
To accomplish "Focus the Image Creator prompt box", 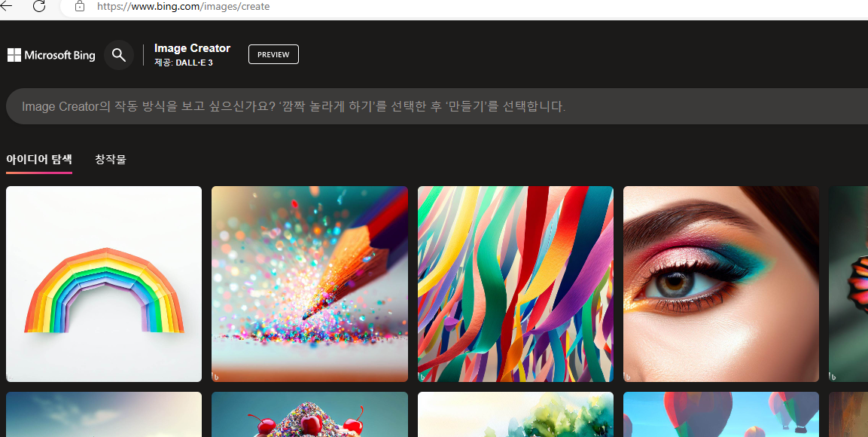I will (437, 106).
